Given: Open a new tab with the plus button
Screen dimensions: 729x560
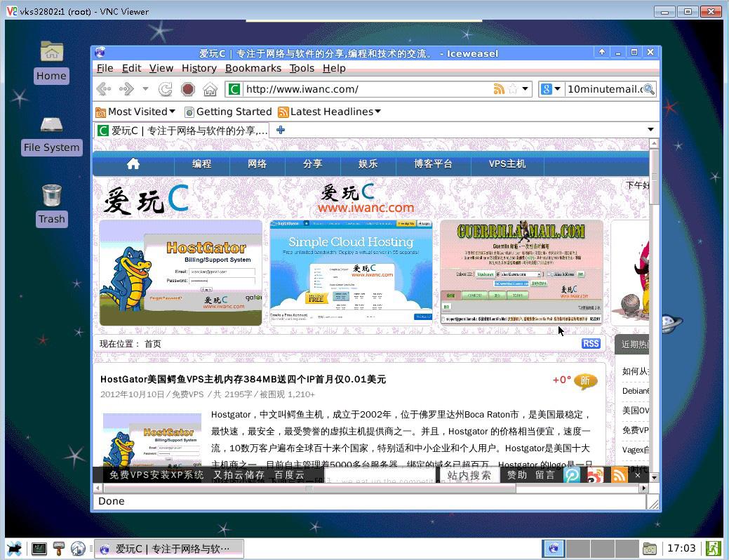Looking at the screenshot, I should pyautogui.click(x=281, y=131).
